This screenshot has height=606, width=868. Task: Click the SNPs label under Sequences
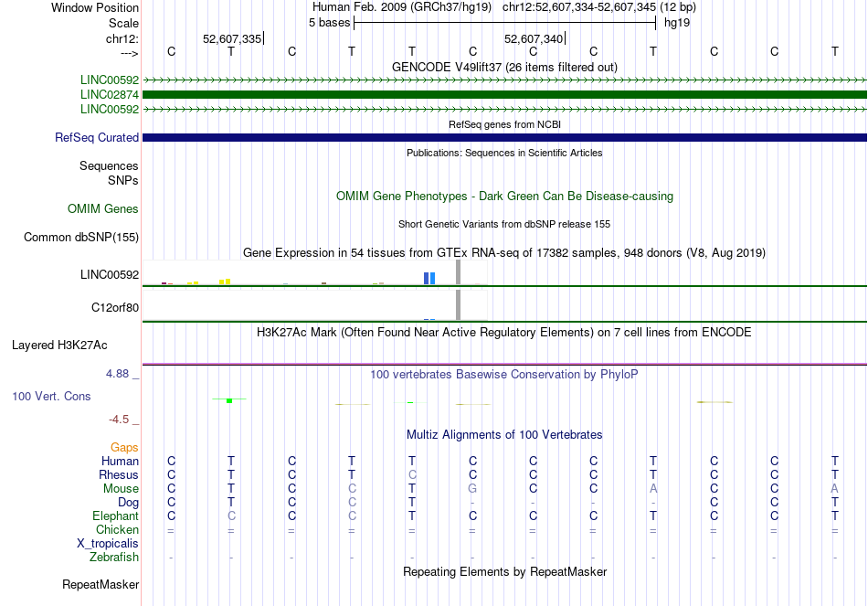(x=123, y=180)
